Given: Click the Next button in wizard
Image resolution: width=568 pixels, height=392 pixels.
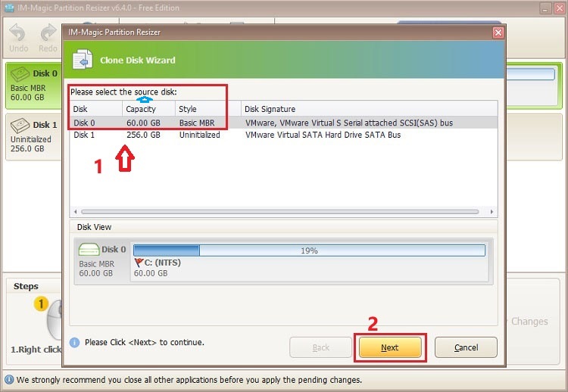Looking at the screenshot, I should [390, 347].
